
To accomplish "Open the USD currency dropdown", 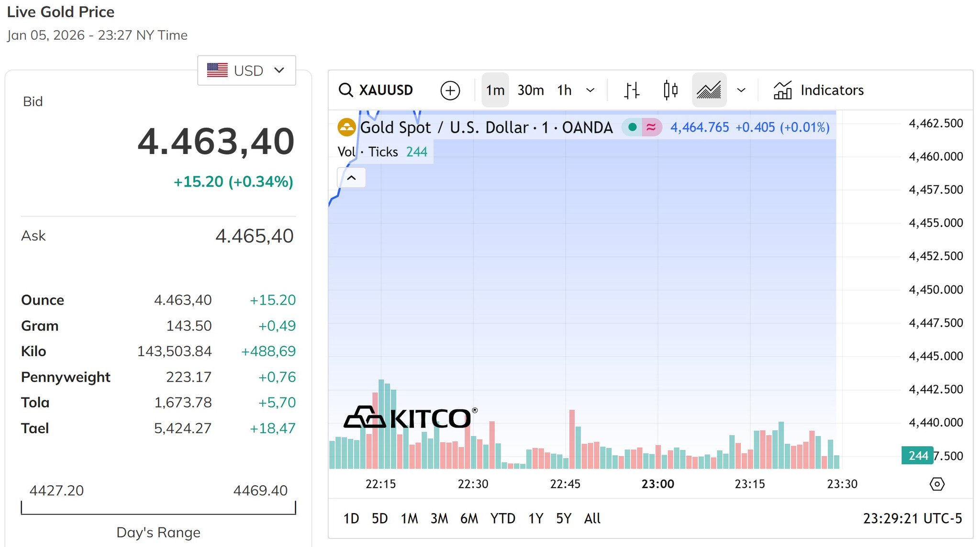I will (246, 70).
